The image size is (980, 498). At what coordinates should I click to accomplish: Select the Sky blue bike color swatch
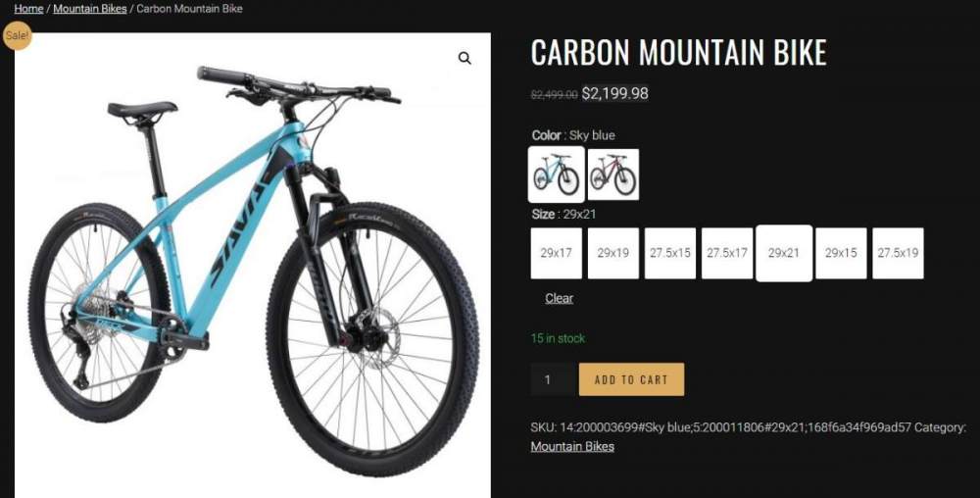tap(557, 174)
